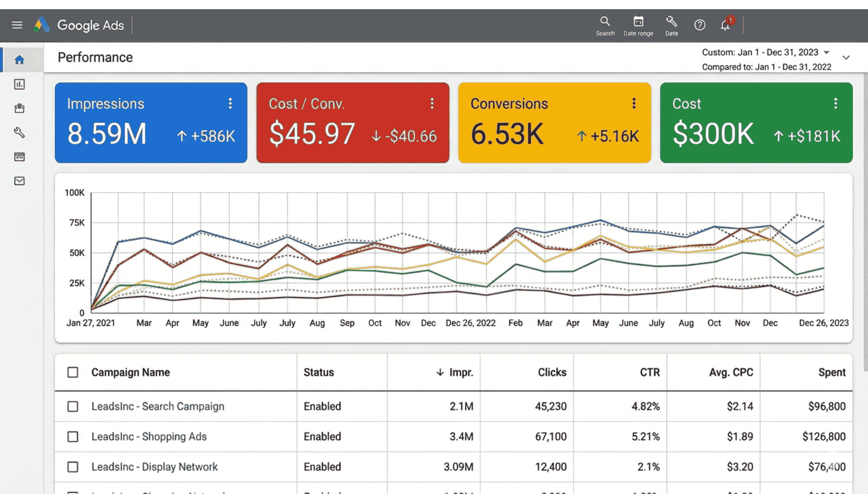Open Impressions card three-dot menu

click(230, 104)
